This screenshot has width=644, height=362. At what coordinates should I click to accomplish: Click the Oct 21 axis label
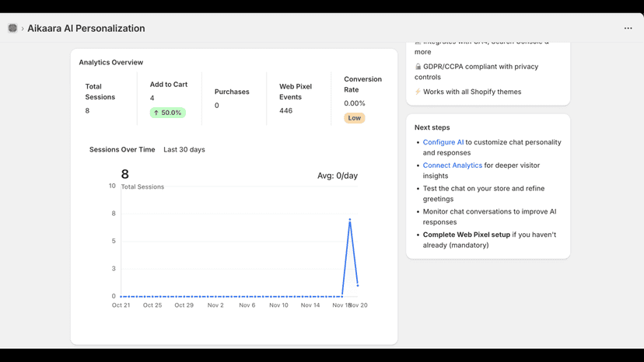coord(121,305)
